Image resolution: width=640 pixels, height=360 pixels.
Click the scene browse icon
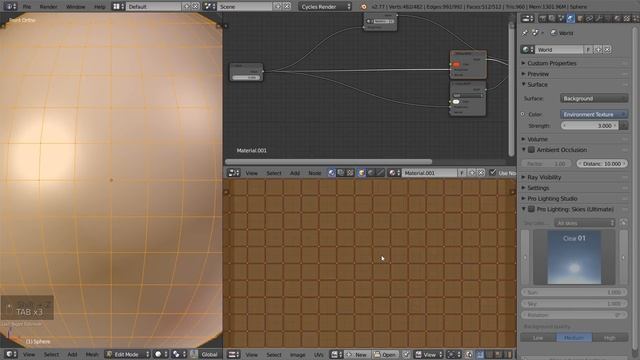coord(210,7)
